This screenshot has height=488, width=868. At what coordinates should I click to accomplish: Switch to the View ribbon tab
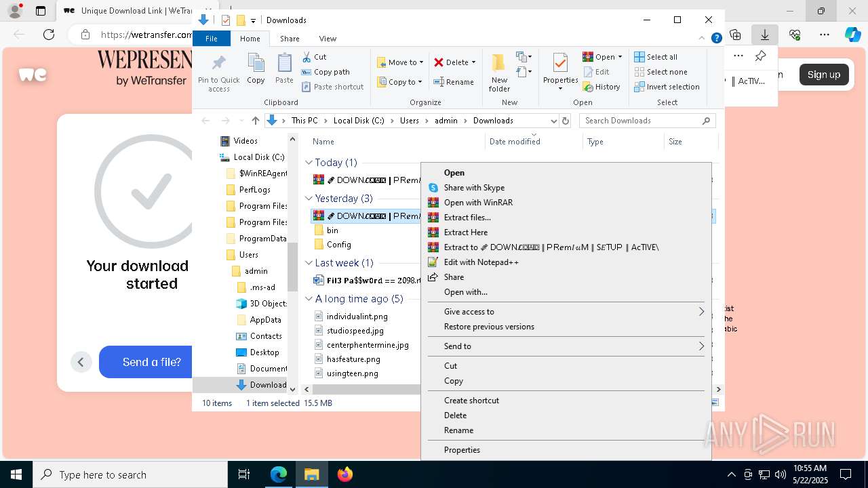328,39
